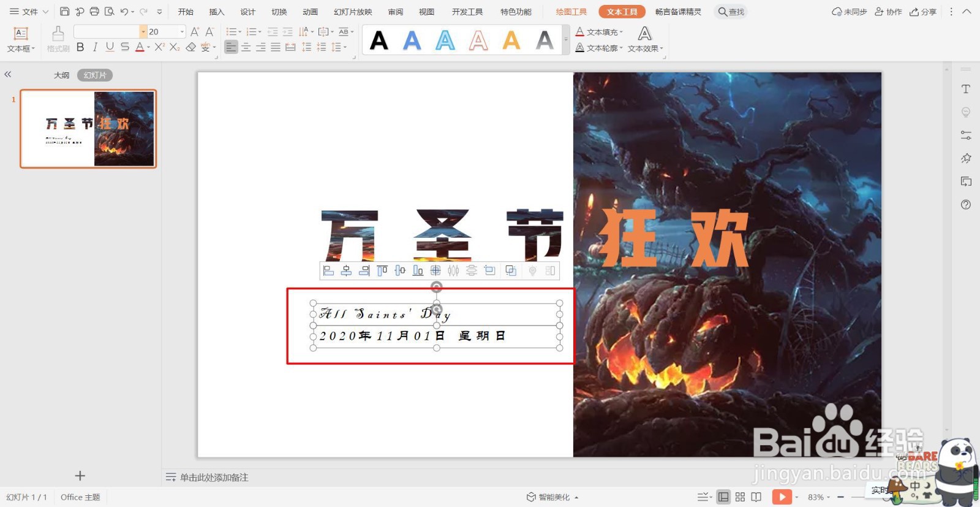Screen dimensions: 980x507
Task: Start slideshow with orange play button
Action: (x=782, y=497)
